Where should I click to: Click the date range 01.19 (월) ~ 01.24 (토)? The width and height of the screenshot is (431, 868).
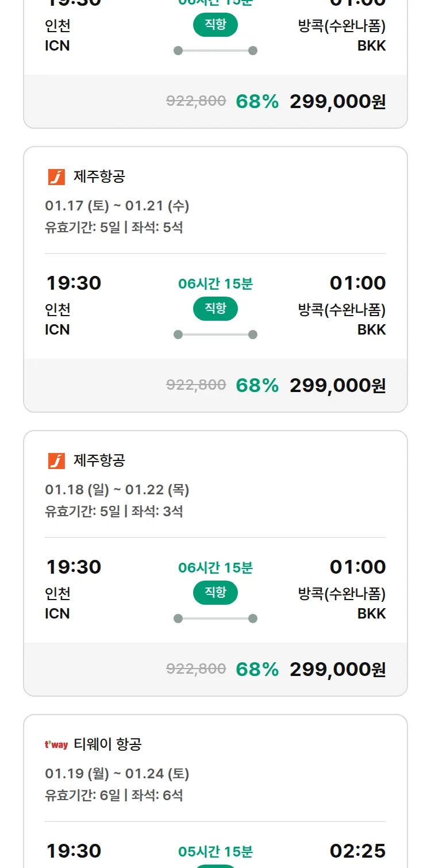tap(117, 774)
